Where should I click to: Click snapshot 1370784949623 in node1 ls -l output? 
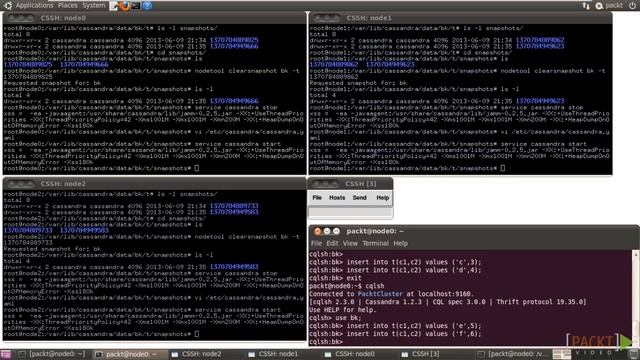(540, 101)
